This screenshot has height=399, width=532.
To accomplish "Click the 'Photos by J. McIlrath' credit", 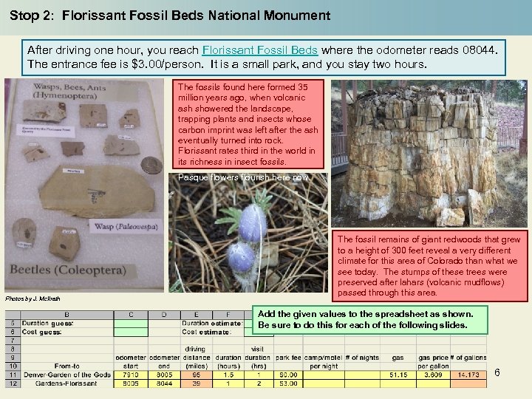I will [33, 299].
